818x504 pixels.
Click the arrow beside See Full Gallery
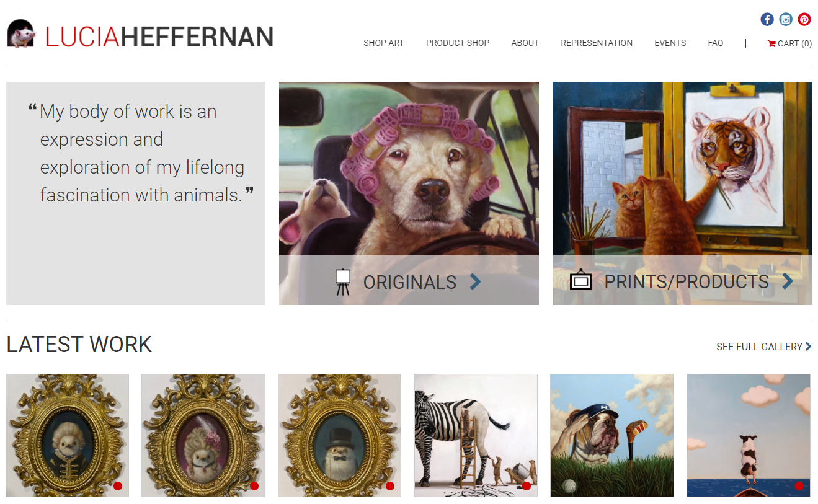tap(808, 347)
